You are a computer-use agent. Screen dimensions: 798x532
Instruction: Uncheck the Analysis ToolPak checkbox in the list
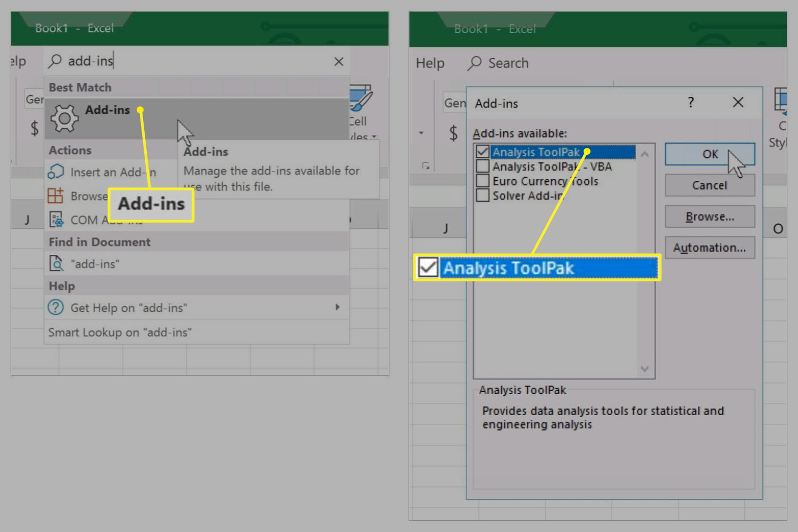point(483,152)
